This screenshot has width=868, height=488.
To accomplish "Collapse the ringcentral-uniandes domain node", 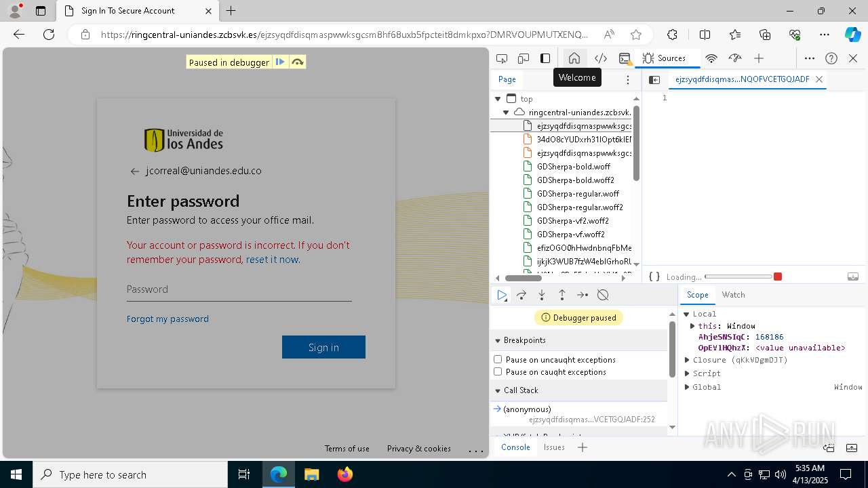I will (x=506, y=113).
